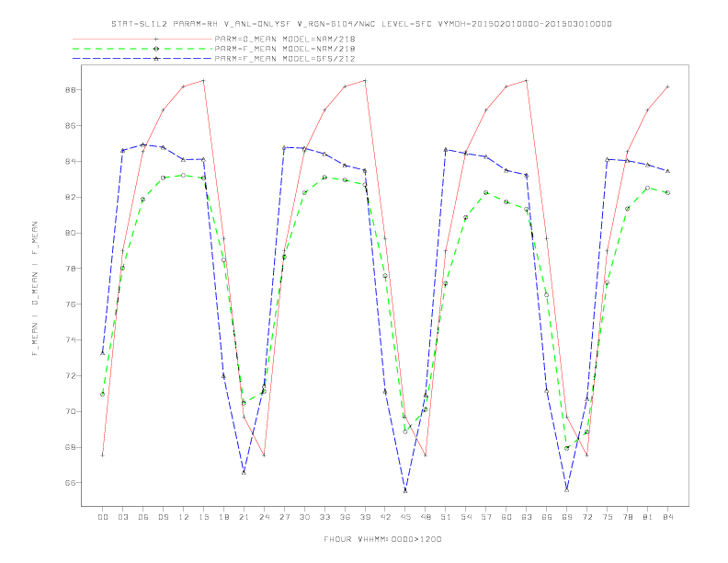
Task: Select legend entry PARM=O_MEAN MODEL=NAM/218
Action: pos(285,39)
